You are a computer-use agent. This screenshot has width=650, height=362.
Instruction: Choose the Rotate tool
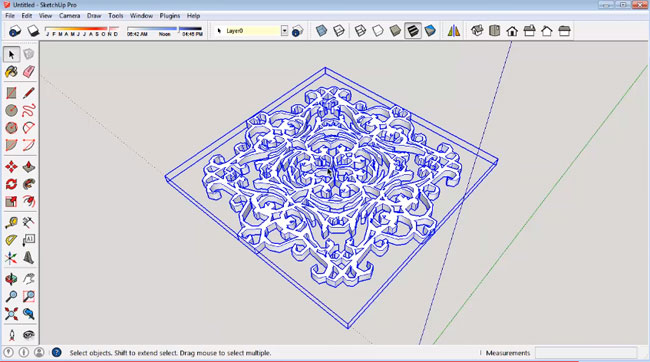pyautogui.click(x=11, y=184)
